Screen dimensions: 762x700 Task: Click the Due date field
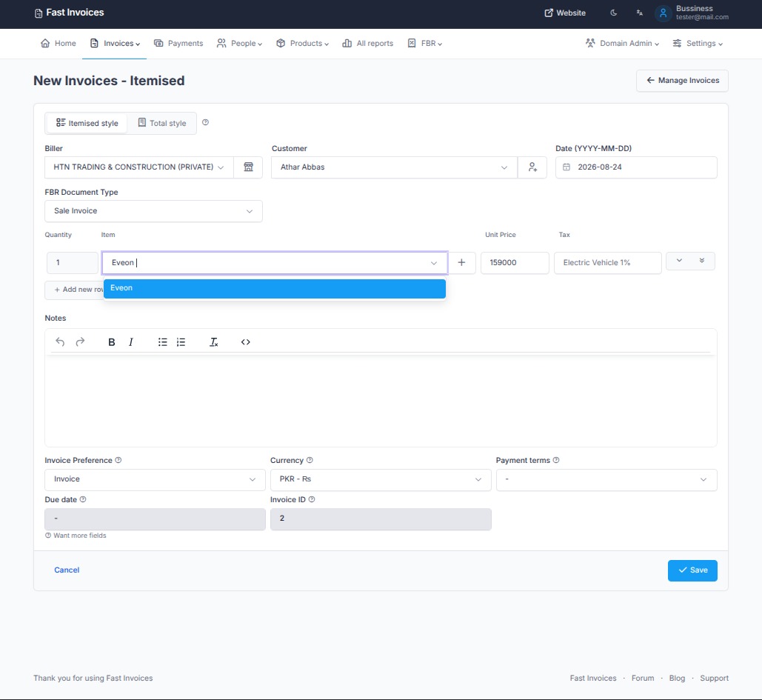pos(155,519)
